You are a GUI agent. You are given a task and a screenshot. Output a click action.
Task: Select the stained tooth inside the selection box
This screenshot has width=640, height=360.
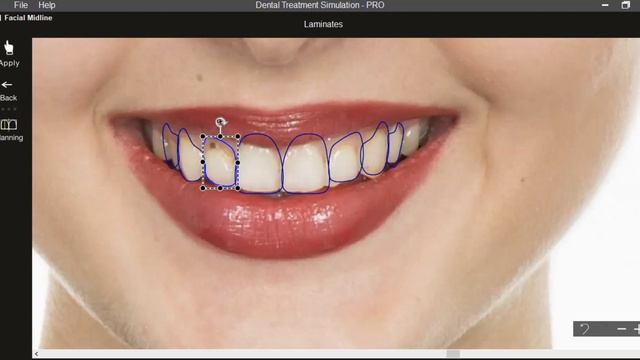[x=220, y=162]
